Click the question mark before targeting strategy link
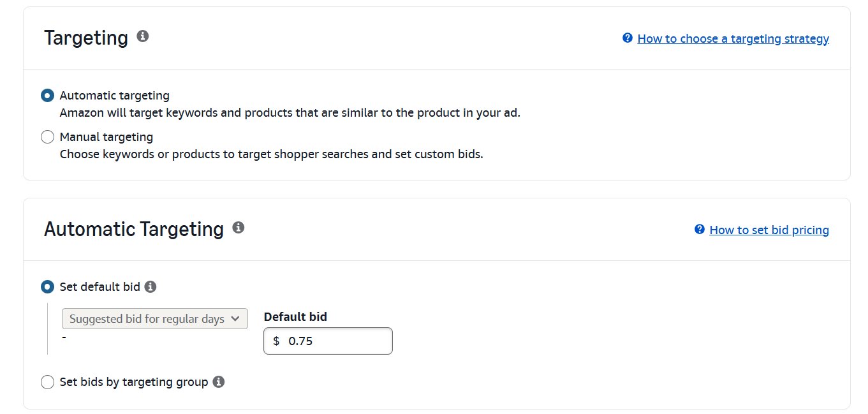 626,38
